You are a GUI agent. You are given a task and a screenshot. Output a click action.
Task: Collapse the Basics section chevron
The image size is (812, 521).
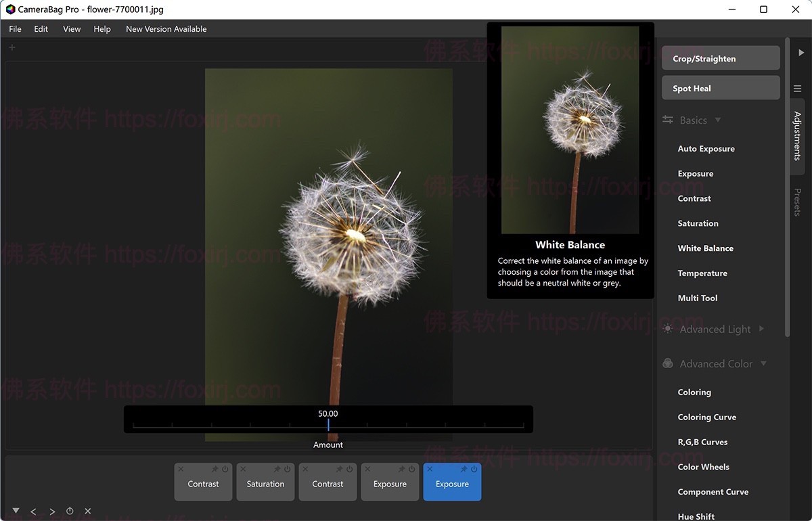click(x=718, y=120)
